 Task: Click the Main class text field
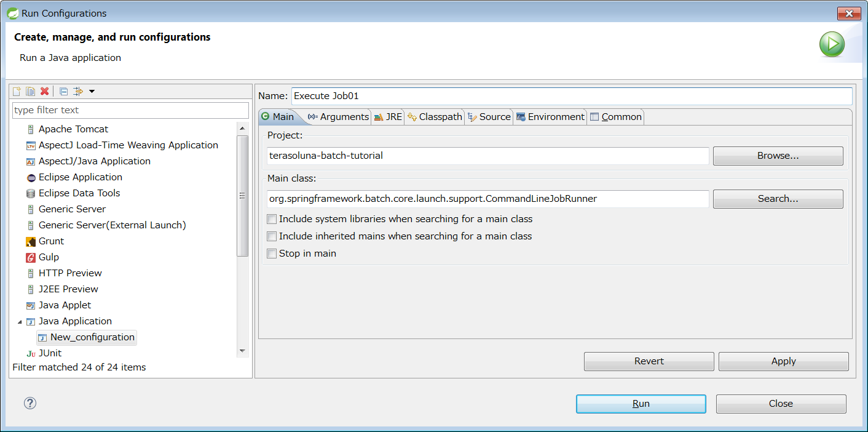[x=488, y=199]
